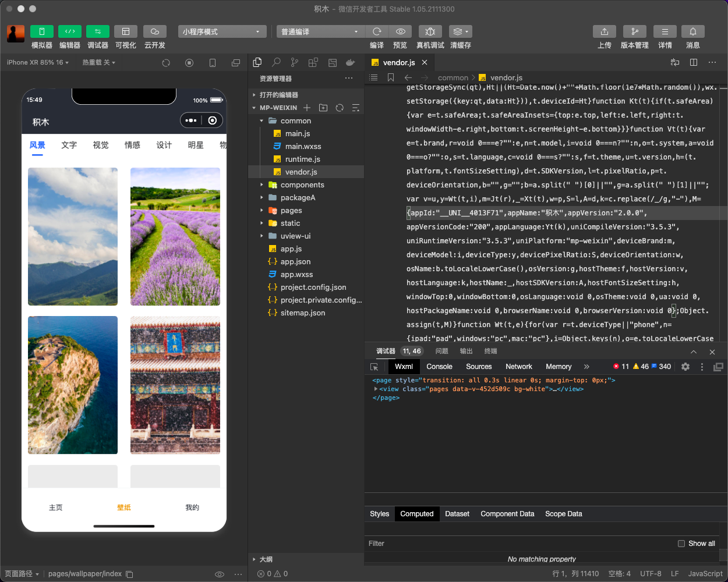
Task: Select the Network tab in DevTools
Action: tap(518, 367)
